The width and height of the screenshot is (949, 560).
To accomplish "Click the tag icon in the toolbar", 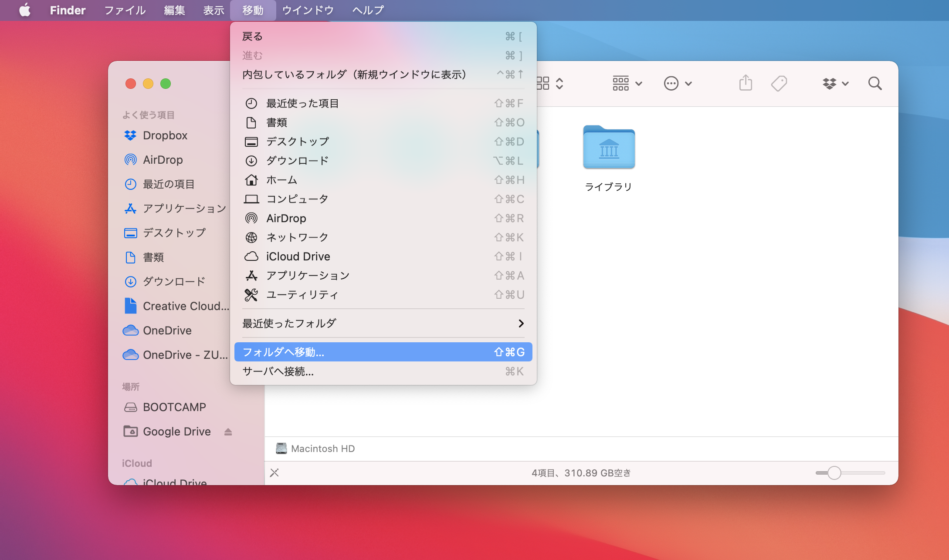I will click(x=779, y=83).
